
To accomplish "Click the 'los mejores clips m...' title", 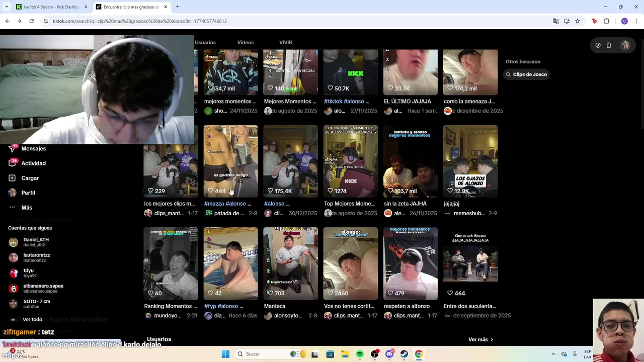I will click(169, 204).
